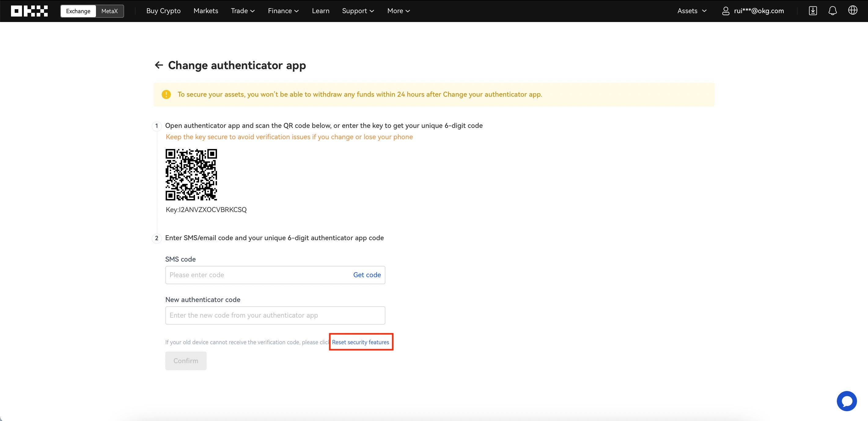
Task: Go back using the arrow beside Change authenticator app
Action: pos(159,65)
